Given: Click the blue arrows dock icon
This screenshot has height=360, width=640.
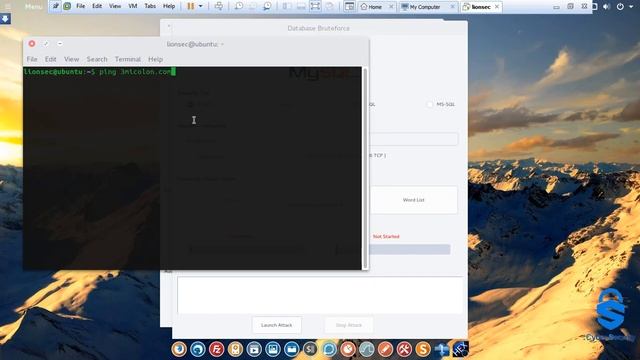Looking at the screenshot, I should 442,349.
